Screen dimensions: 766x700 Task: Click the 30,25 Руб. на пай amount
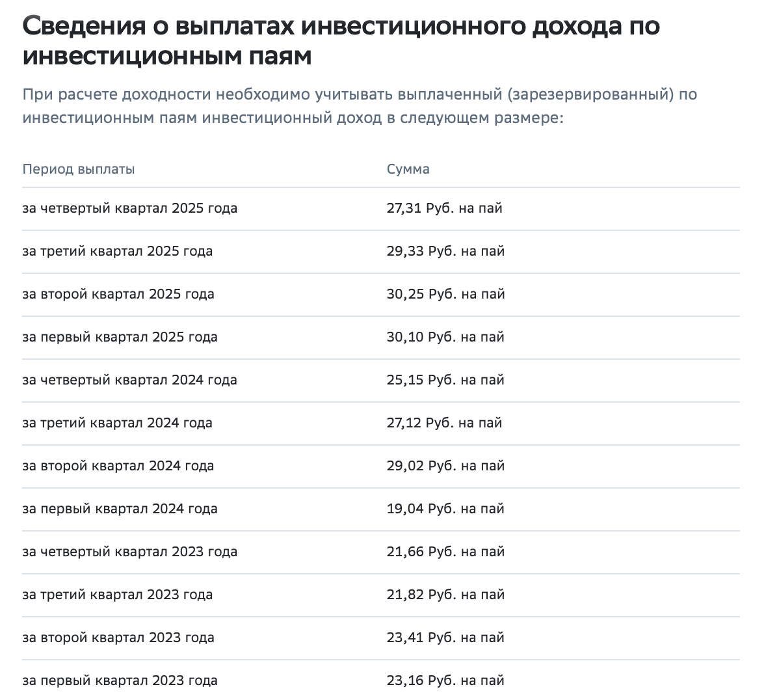(445, 294)
